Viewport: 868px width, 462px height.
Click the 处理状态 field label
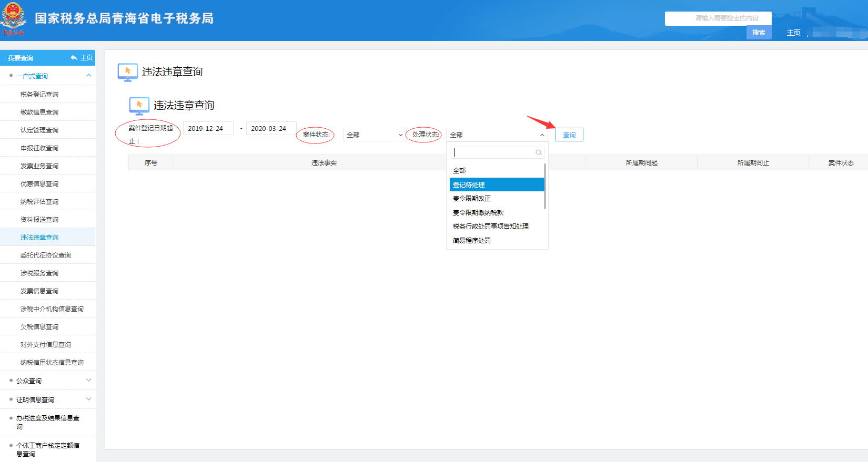click(426, 135)
